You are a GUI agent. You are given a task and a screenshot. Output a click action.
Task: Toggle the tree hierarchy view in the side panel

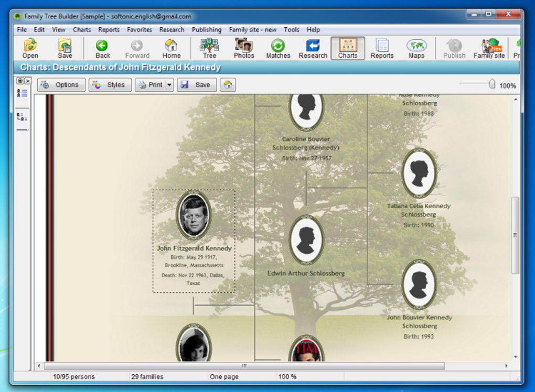pyautogui.click(x=22, y=117)
